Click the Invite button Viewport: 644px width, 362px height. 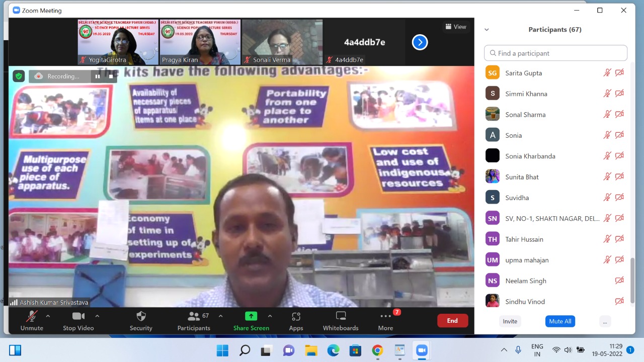point(510,321)
